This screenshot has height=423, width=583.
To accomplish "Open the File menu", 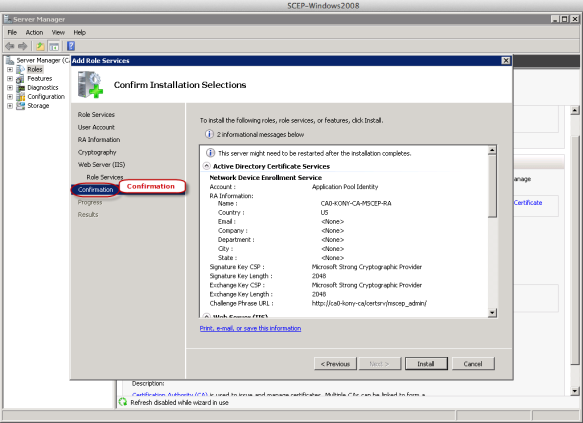I will (x=12, y=32).
